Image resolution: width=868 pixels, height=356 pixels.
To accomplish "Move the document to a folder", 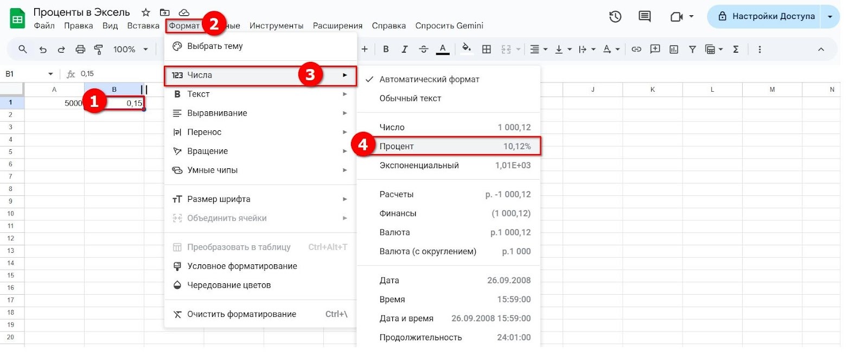I will (164, 12).
